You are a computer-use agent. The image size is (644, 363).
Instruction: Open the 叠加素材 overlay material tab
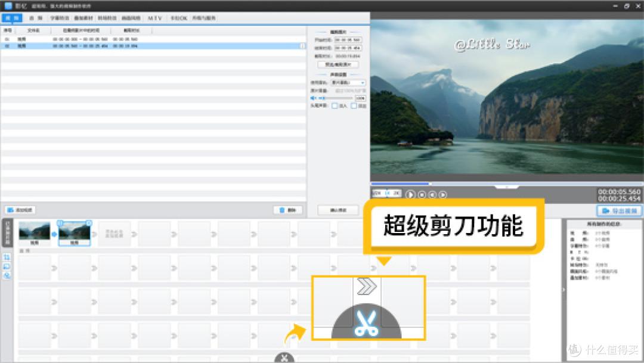click(x=83, y=18)
